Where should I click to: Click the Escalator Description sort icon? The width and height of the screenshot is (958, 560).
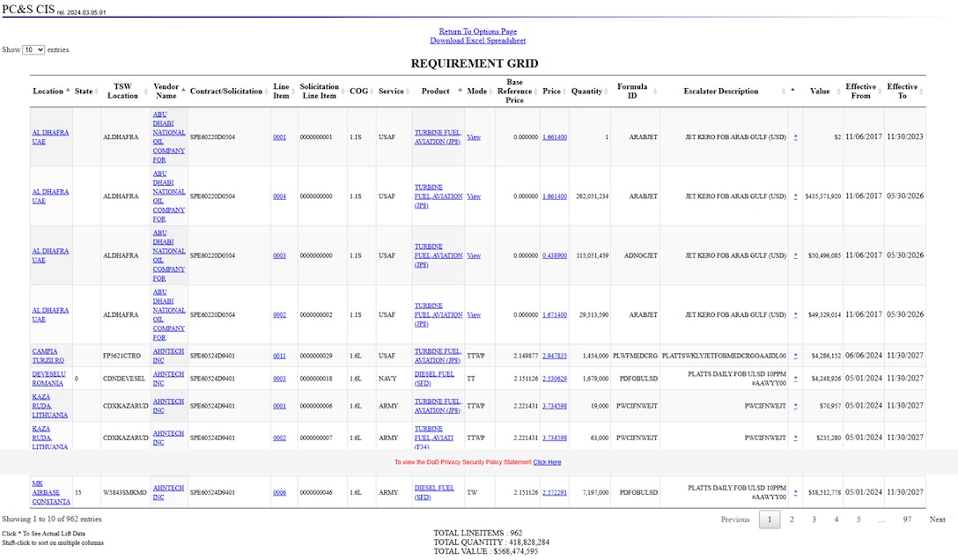(x=782, y=92)
